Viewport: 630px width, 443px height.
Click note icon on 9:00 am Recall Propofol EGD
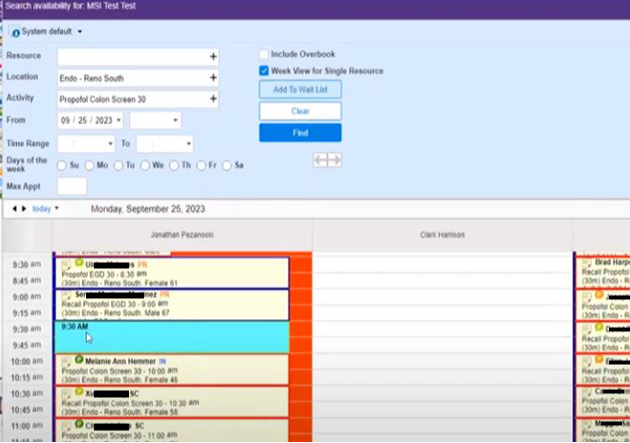click(66, 295)
